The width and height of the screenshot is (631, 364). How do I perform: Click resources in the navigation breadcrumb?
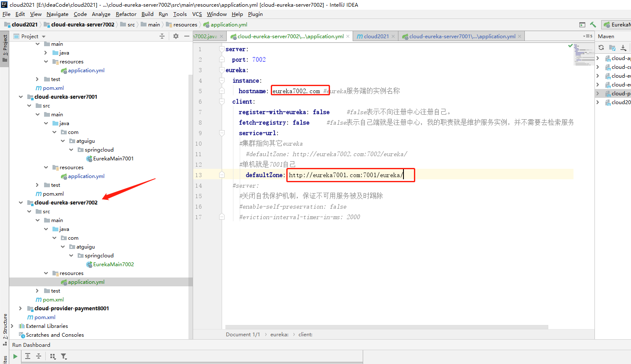(182, 25)
